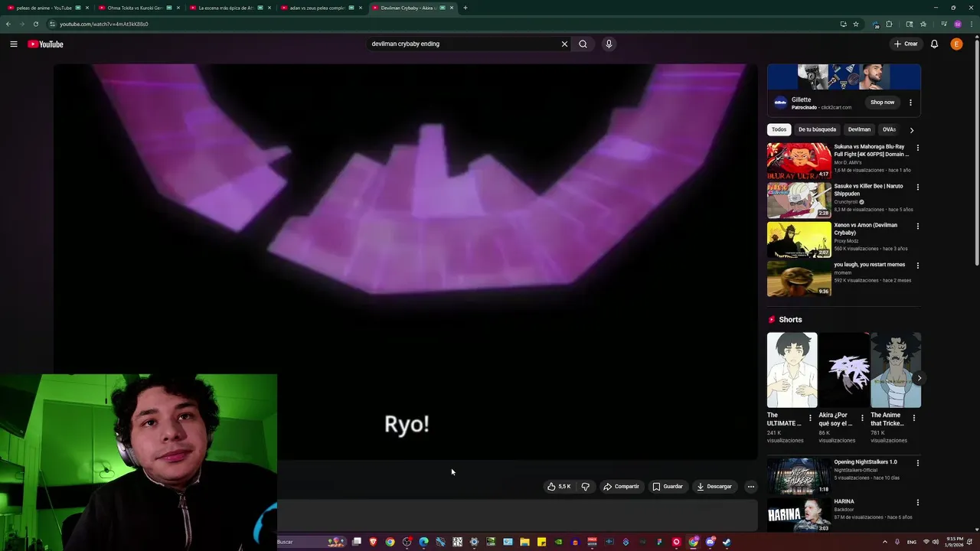980x551 pixels.
Task: Open File Explorer folder in taskbar
Action: point(524,542)
